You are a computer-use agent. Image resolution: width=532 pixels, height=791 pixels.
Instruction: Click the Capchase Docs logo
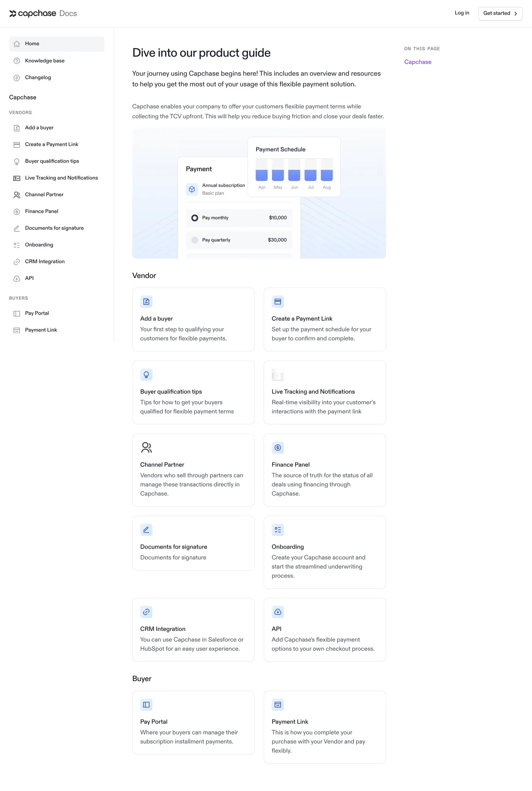click(43, 13)
